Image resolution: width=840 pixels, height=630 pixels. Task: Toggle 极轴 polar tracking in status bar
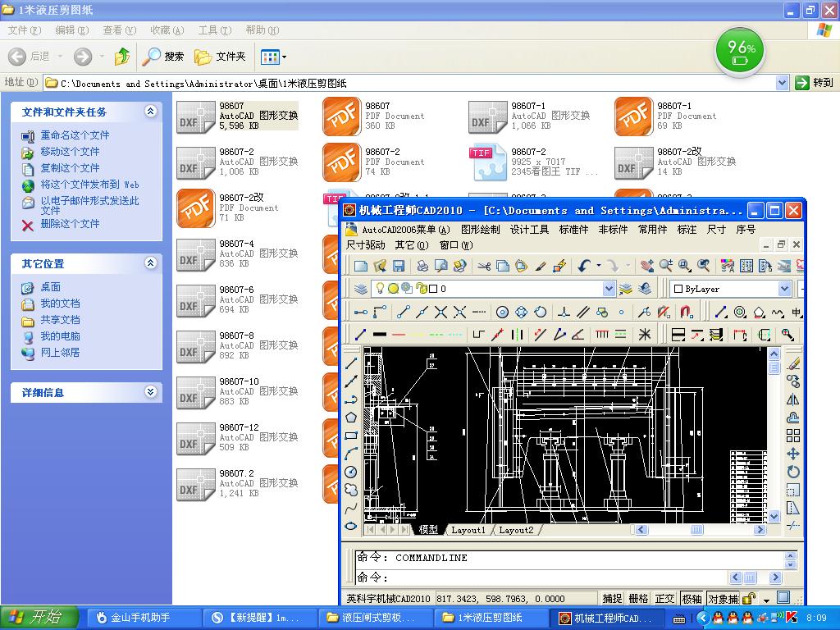[x=692, y=599]
